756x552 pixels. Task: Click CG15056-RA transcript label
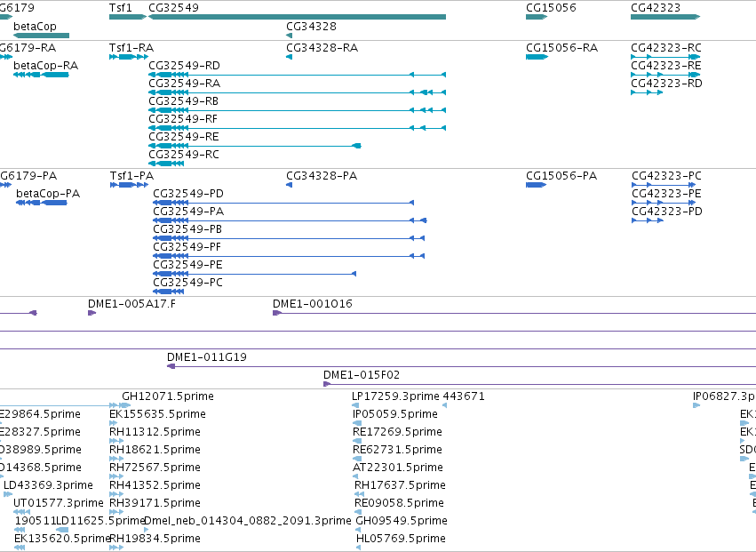point(562,48)
